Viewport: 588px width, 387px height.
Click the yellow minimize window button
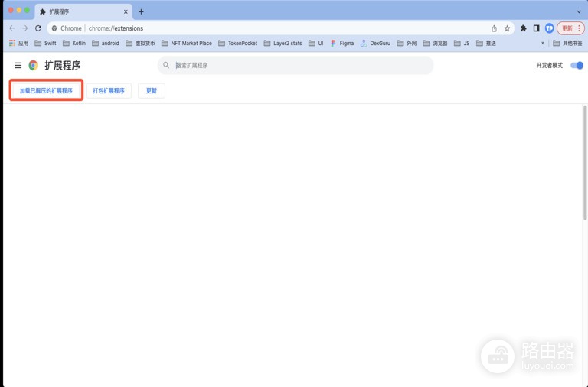pos(19,11)
